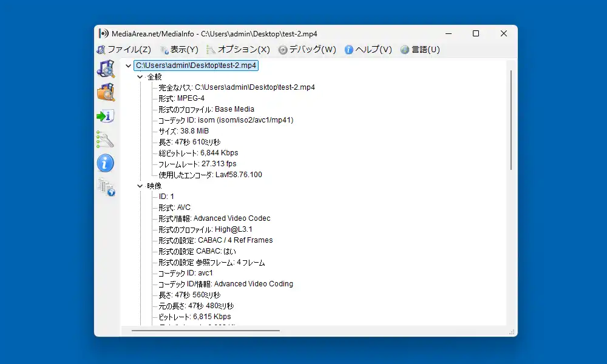The width and height of the screenshot is (607, 364).
Task: Select the 使用したエンコーダ: Lavf58.76.100 row
Action: point(210,175)
